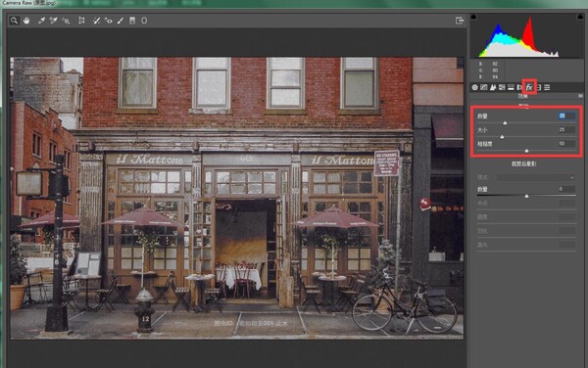588x368 pixels.
Task: Open the Basic adjustments panel tab
Action: (x=474, y=87)
